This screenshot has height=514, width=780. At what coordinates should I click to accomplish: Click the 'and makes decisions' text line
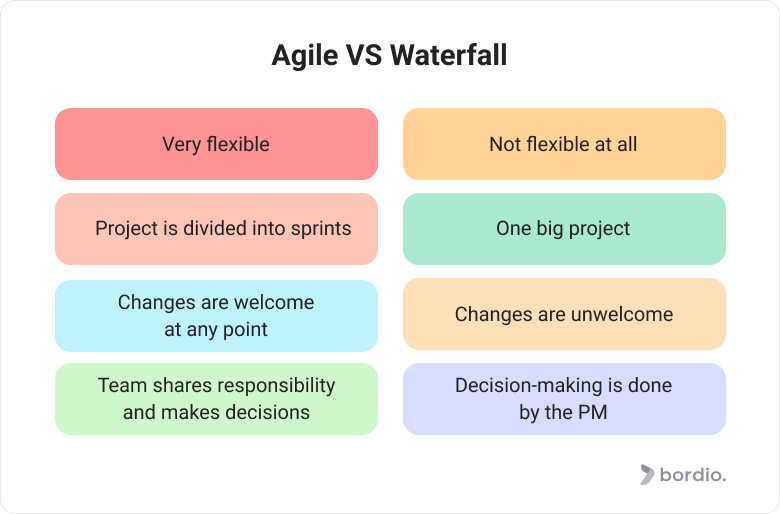(216, 412)
